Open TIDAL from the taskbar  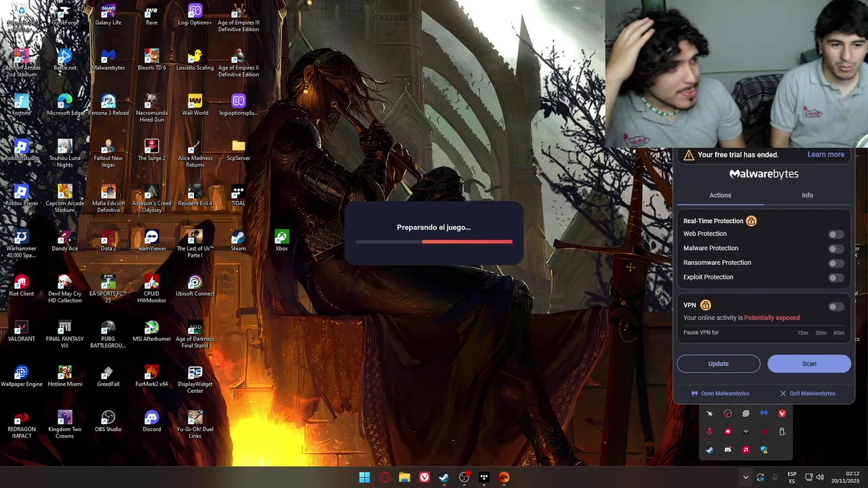pyautogui.click(x=484, y=477)
